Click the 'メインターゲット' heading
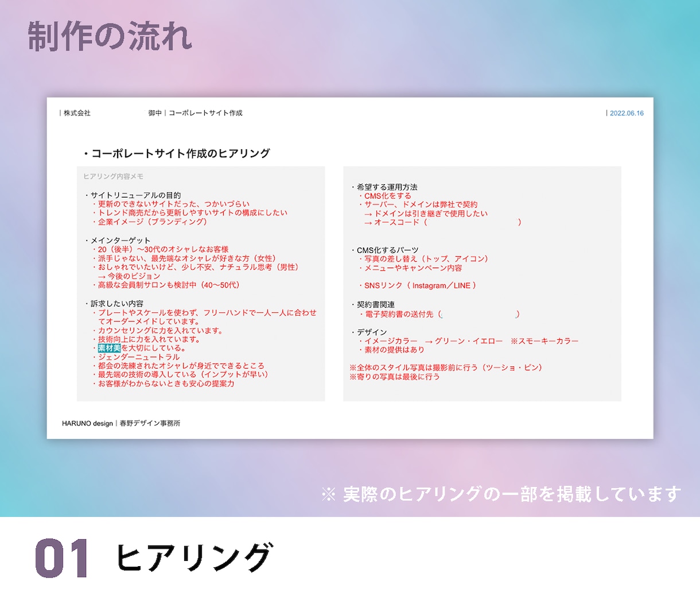 coord(120,241)
